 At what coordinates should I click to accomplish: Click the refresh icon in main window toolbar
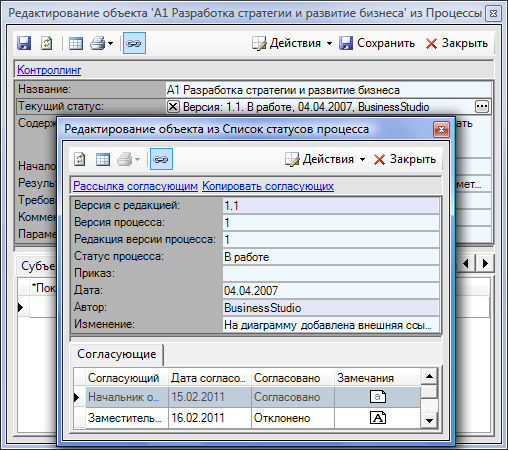pos(46,43)
